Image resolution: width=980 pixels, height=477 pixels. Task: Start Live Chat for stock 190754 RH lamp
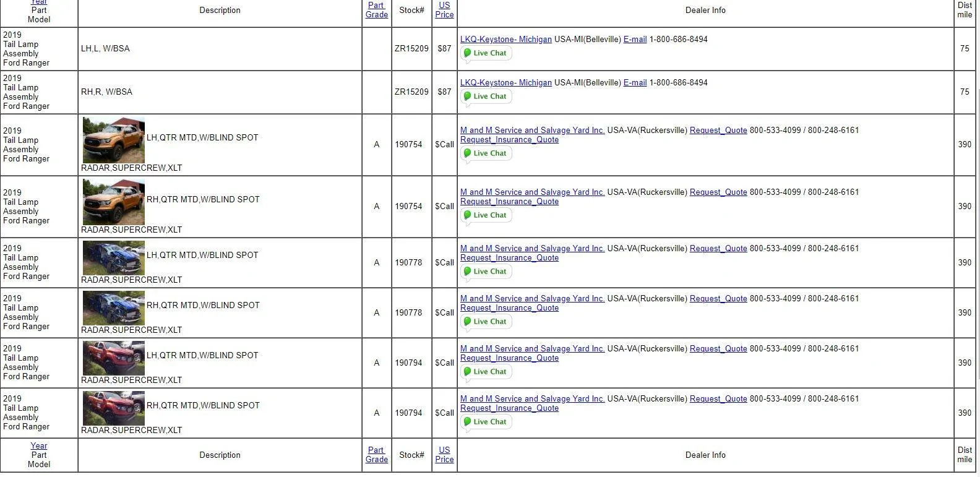(x=486, y=215)
